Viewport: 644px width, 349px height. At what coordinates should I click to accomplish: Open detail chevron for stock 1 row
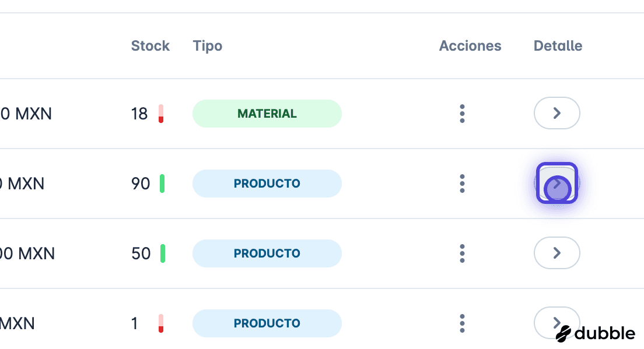pyautogui.click(x=557, y=323)
